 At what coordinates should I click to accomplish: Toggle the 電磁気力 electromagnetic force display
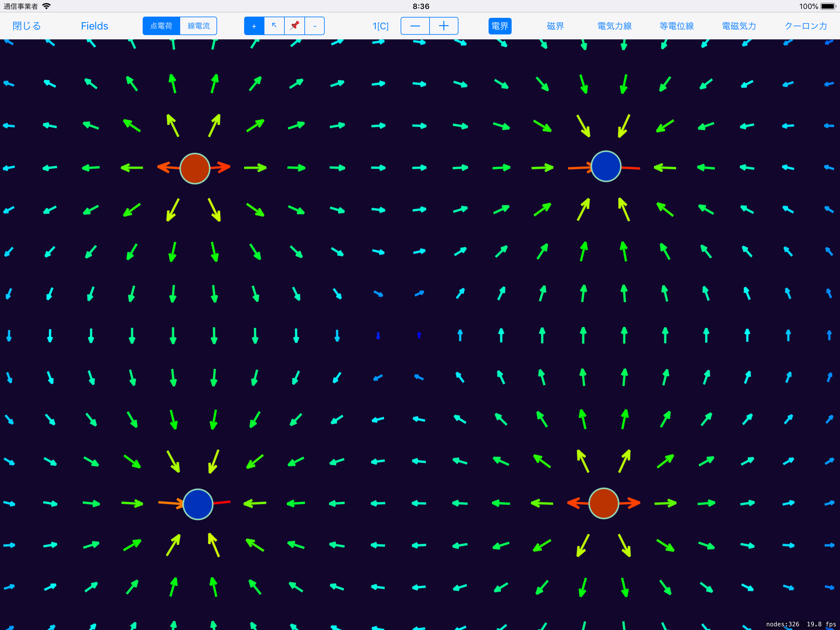[x=739, y=26]
